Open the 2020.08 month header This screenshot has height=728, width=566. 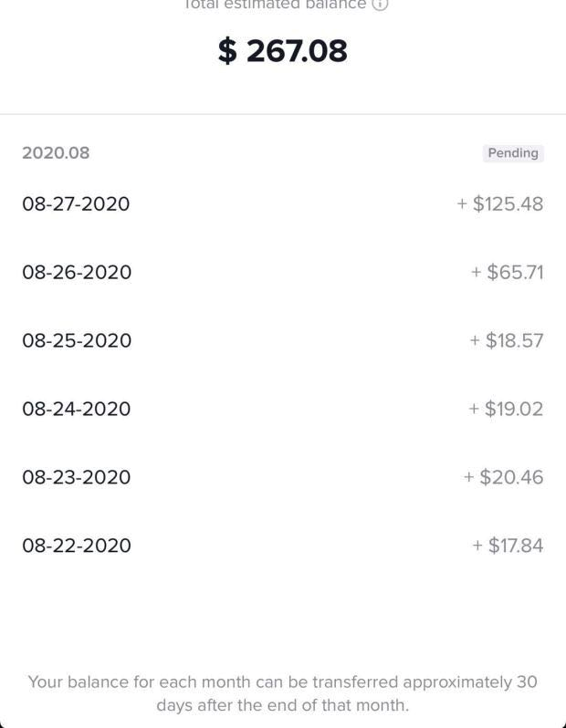[56, 152]
